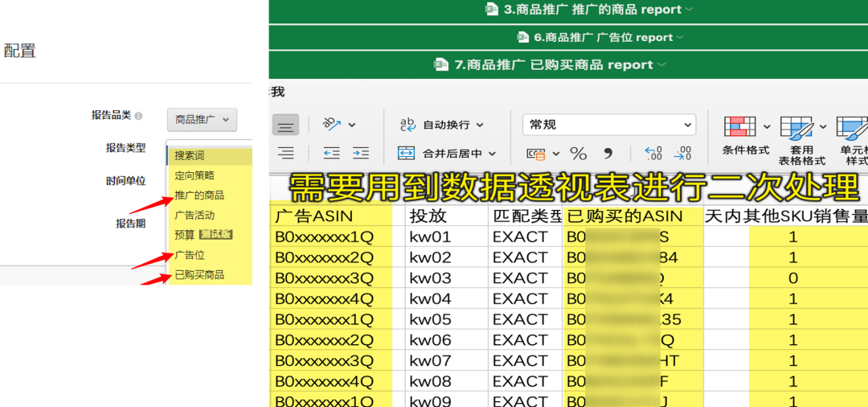
Task: Open text orientation dropdown arrow
Action: pyautogui.click(x=352, y=125)
